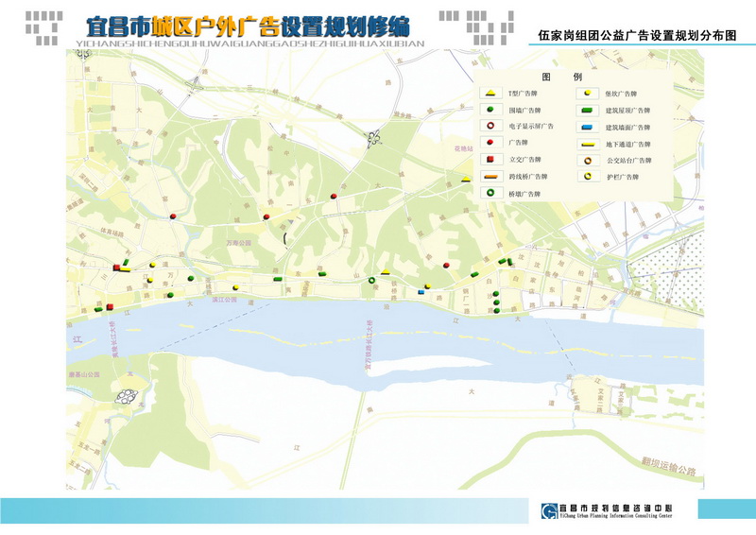Click the yellow dot 堡坎广告牌 legend icon
The image size is (756, 535).
586,94
